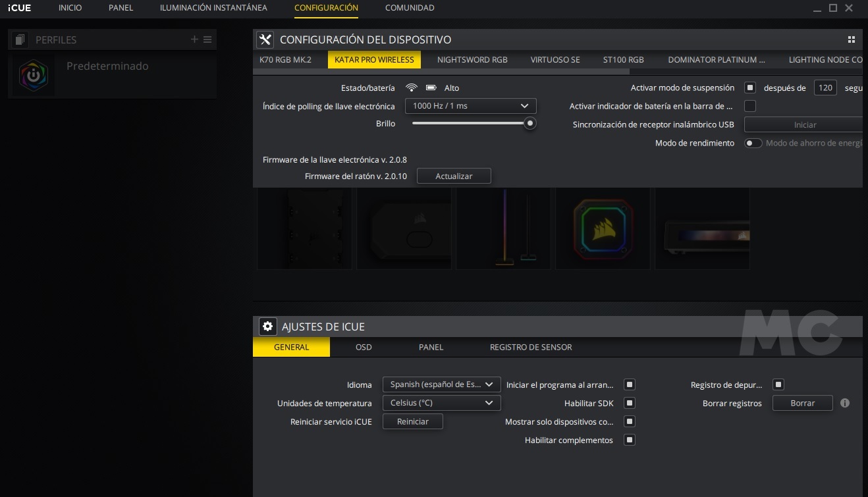
Task: Open the temperature units Celsius dropdown
Action: point(441,403)
